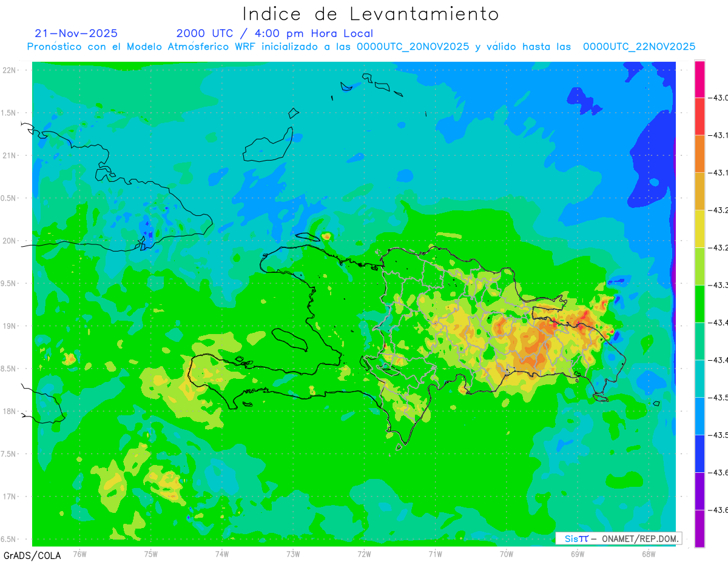Click the "72W" longitude label
This screenshot has width=728, height=562.
[364, 554]
